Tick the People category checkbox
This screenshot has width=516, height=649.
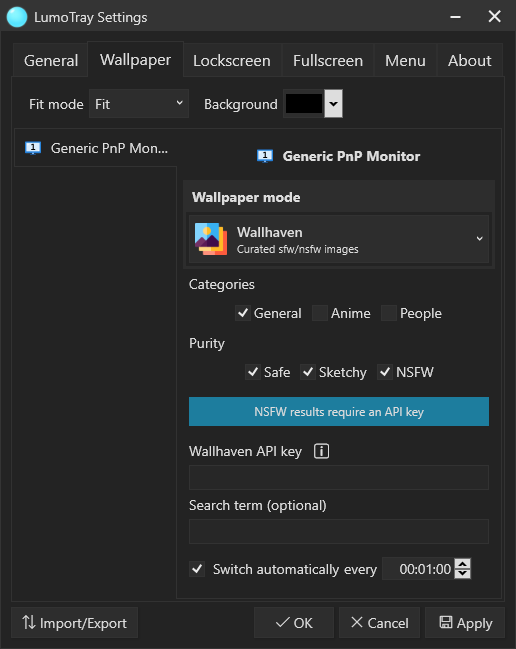pos(389,313)
